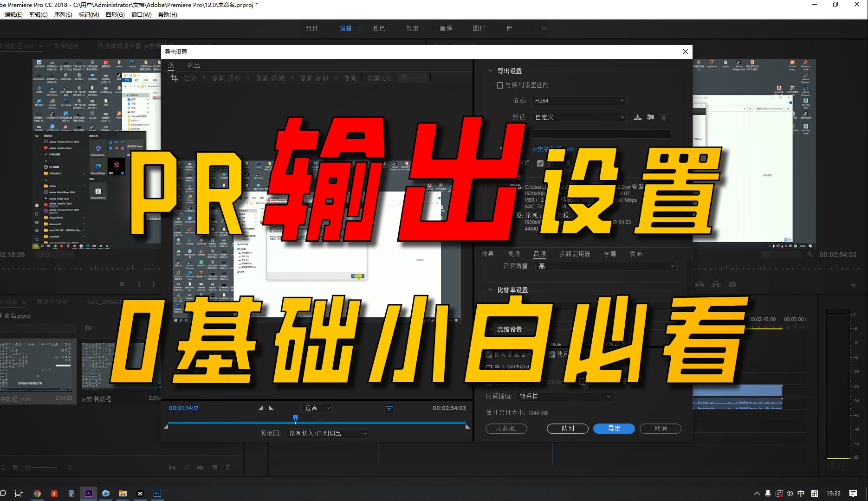This screenshot has width=868, height=501.
Task: Open the format dropdown showing H.264
Action: tap(579, 101)
